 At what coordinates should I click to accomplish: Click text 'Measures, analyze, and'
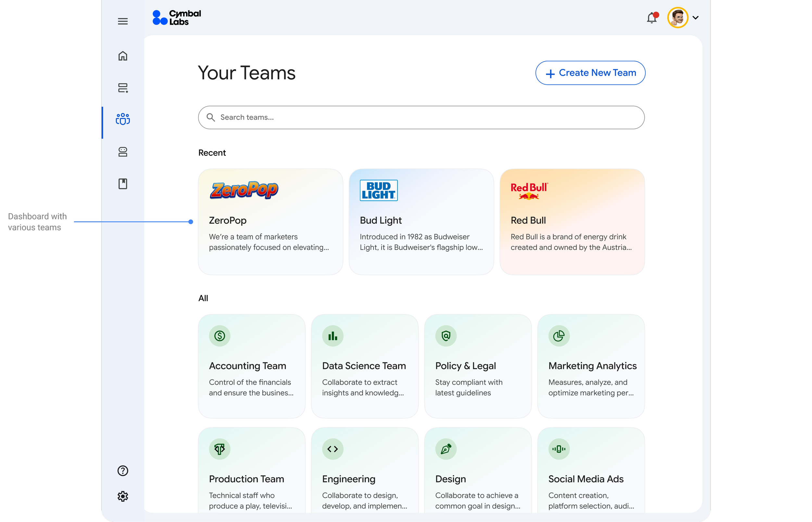[588, 382]
